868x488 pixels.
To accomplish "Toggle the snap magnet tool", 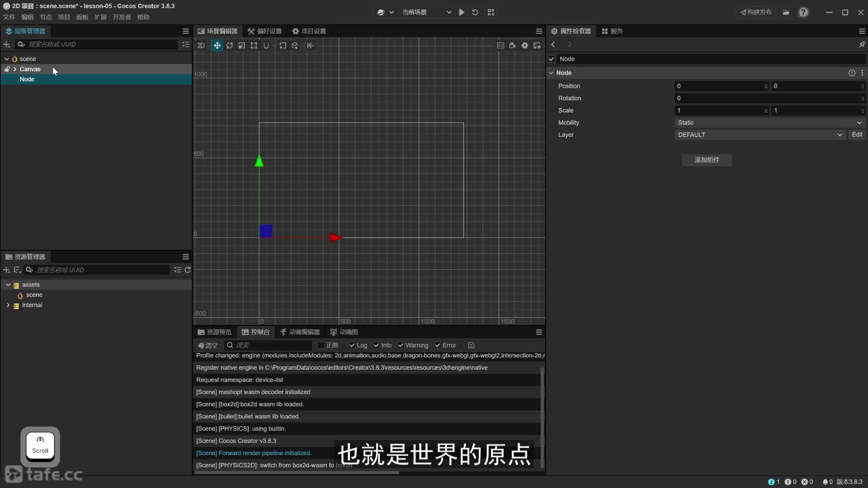I will coord(266,45).
